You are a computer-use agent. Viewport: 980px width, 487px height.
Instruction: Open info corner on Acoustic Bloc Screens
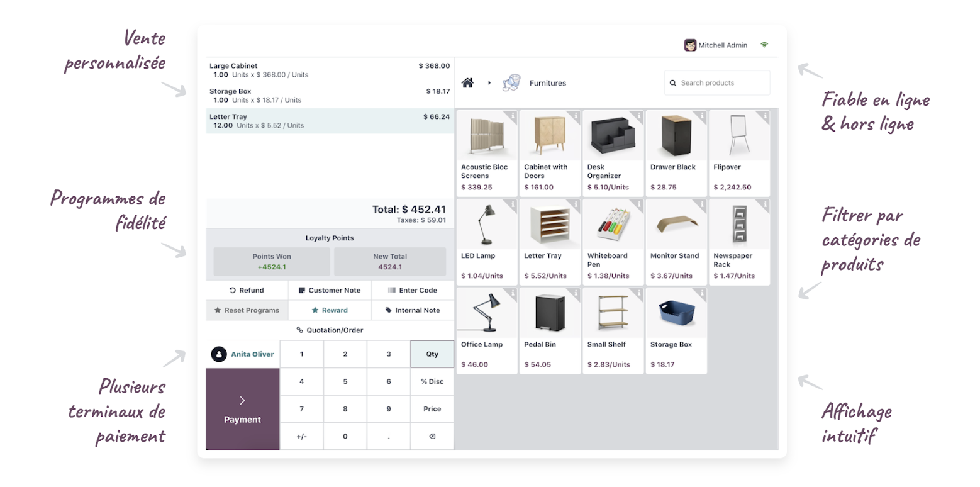(513, 116)
